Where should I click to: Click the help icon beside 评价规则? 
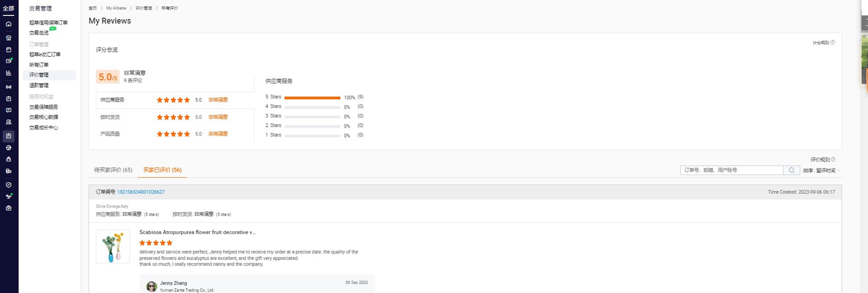click(833, 159)
